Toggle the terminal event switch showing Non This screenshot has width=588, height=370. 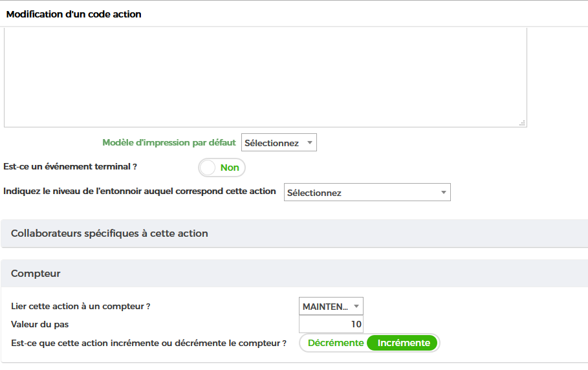coord(222,168)
